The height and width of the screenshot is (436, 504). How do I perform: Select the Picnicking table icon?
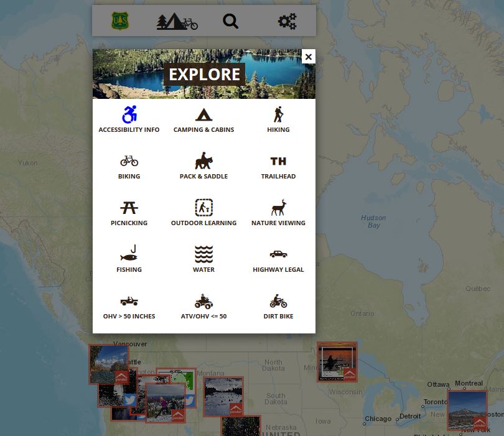point(129,208)
